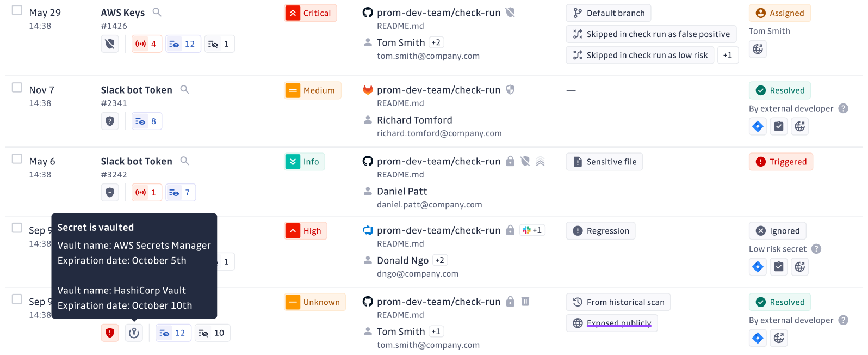Click the red alert icon on the Unknown severity row
Viewport: 868px width, 355px height.
tap(109, 333)
